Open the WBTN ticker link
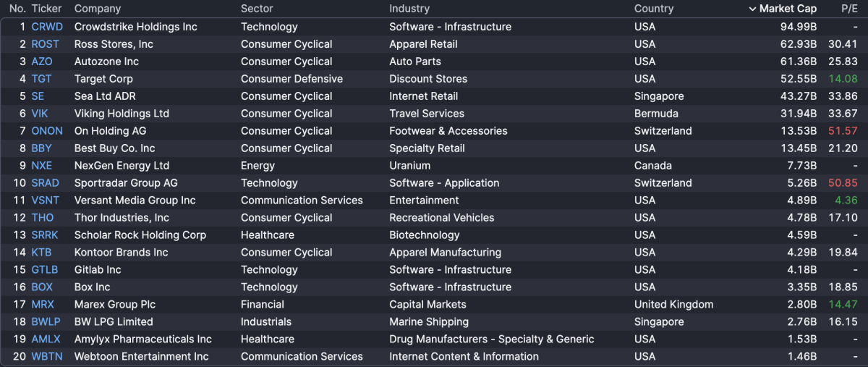This screenshot has width=868, height=367. pos(46,357)
